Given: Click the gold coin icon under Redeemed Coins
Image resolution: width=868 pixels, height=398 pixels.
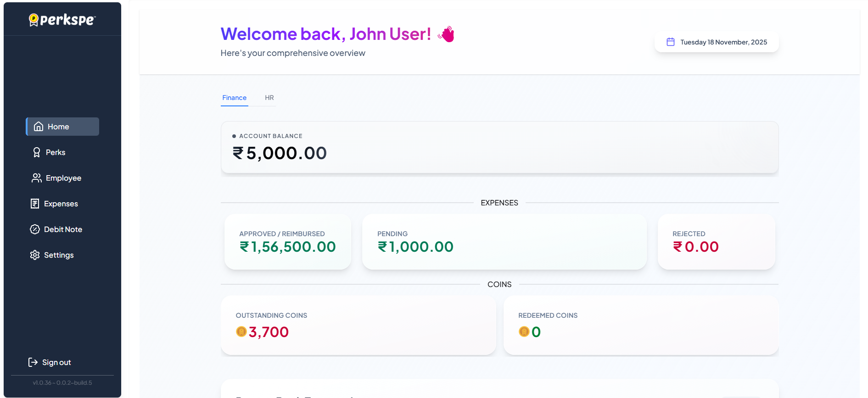Looking at the screenshot, I should (x=524, y=332).
